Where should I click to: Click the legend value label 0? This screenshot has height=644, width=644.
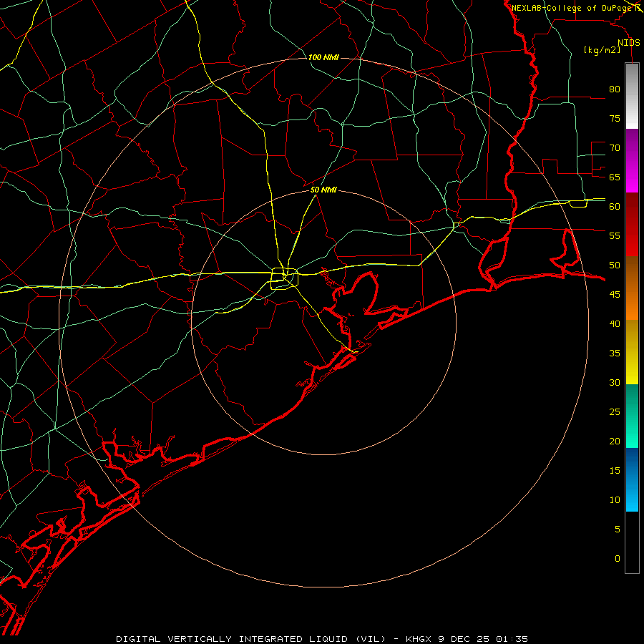(618, 559)
